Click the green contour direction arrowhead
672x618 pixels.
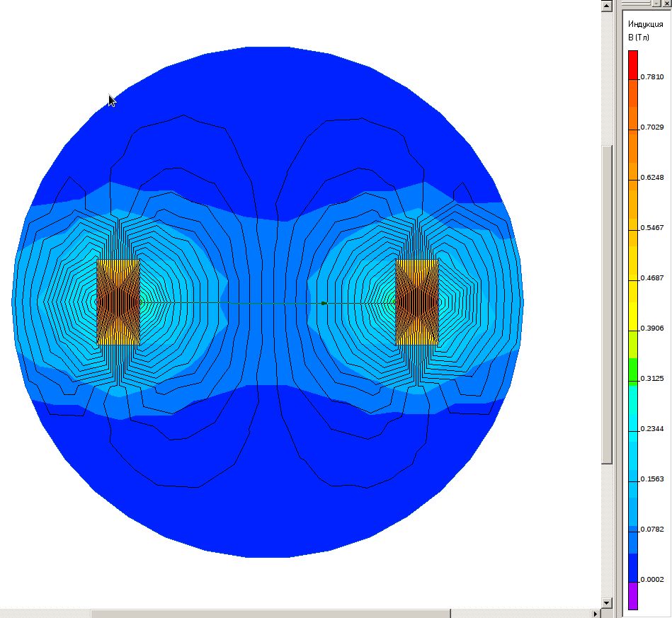[x=324, y=303]
